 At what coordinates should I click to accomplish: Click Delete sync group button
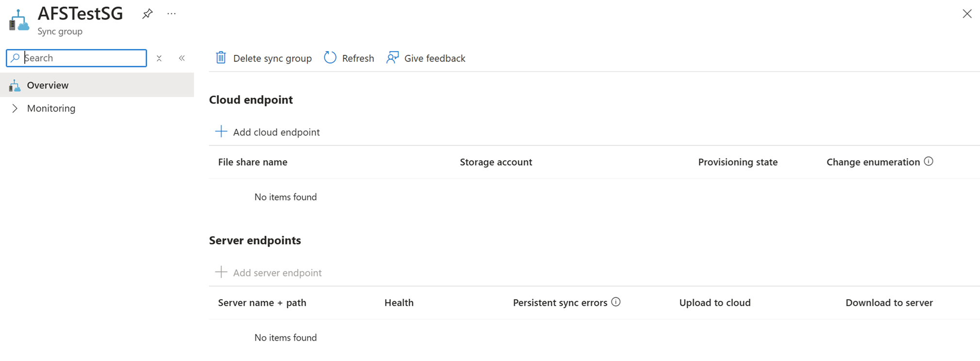pyautogui.click(x=272, y=58)
